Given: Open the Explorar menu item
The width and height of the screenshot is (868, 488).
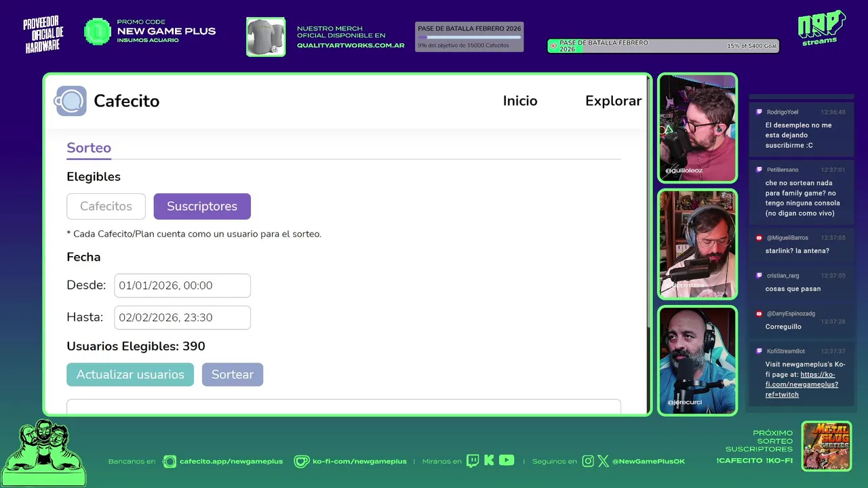Looking at the screenshot, I should pyautogui.click(x=613, y=101).
